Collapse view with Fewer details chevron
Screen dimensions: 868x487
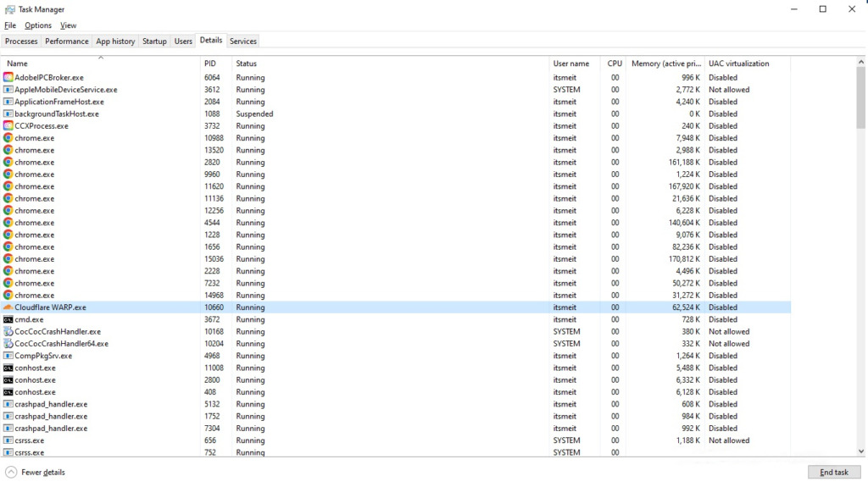tap(11, 472)
